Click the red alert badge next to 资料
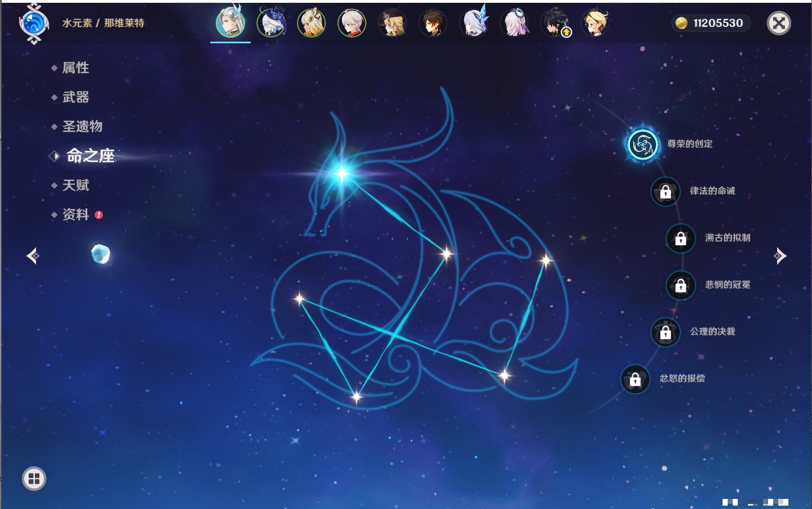Image resolution: width=812 pixels, height=509 pixels. pyautogui.click(x=99, y=215)
